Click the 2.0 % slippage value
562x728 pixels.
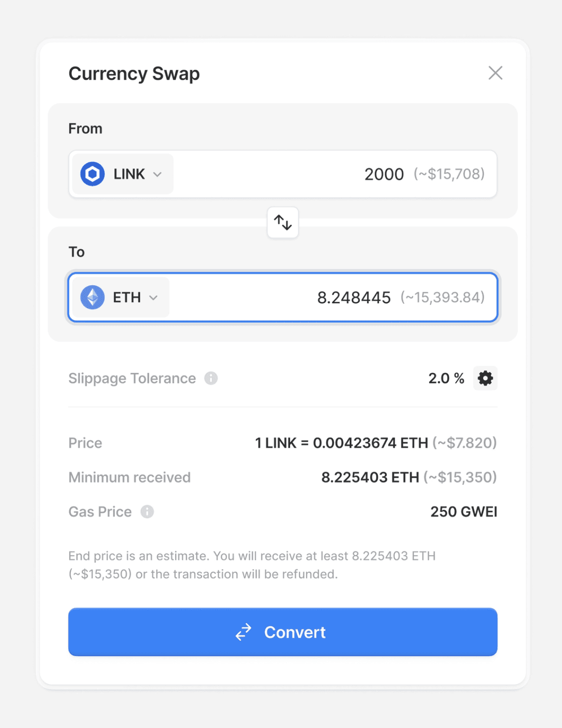click(446, 378)
